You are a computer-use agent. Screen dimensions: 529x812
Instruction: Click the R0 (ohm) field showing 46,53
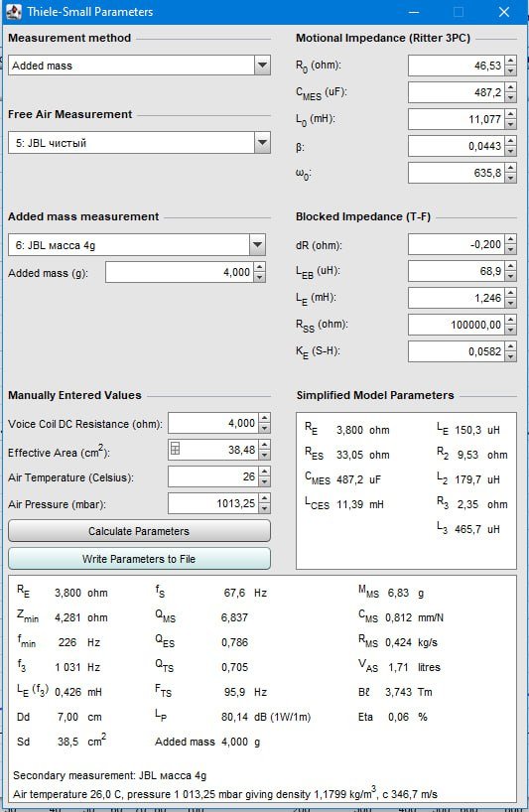coord(457,66)
